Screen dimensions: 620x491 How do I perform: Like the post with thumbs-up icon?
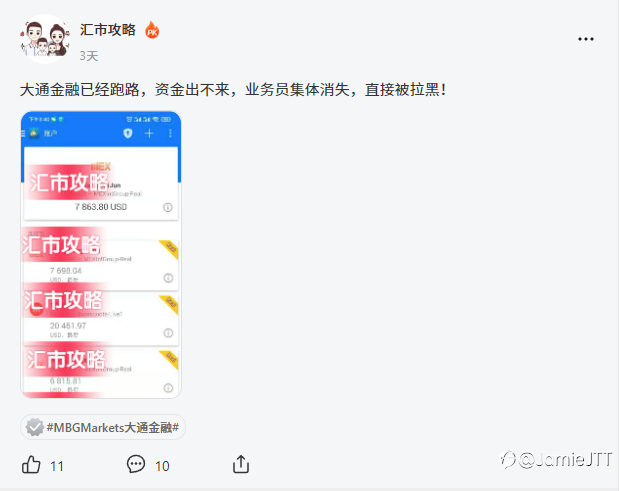point(31,464)
